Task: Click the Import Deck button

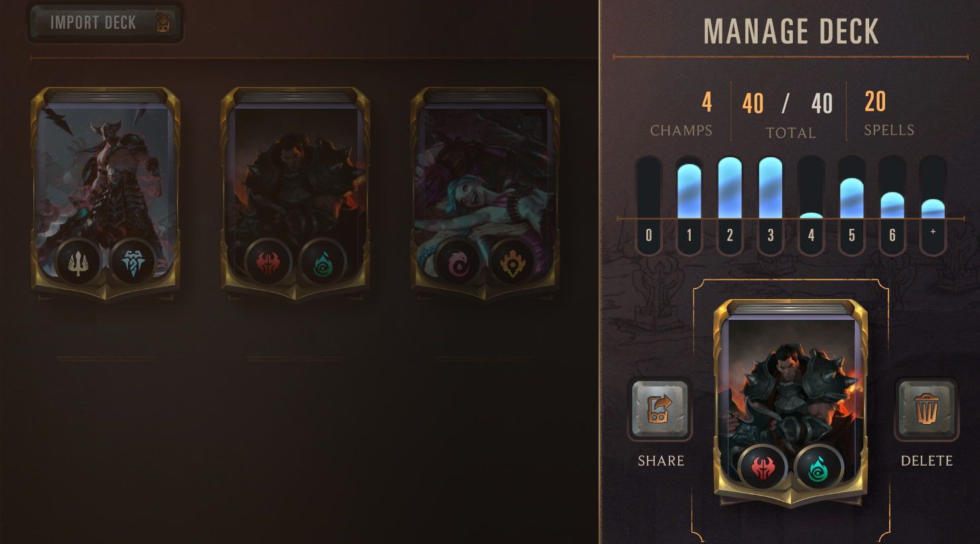Action: [x=104, y=23]
